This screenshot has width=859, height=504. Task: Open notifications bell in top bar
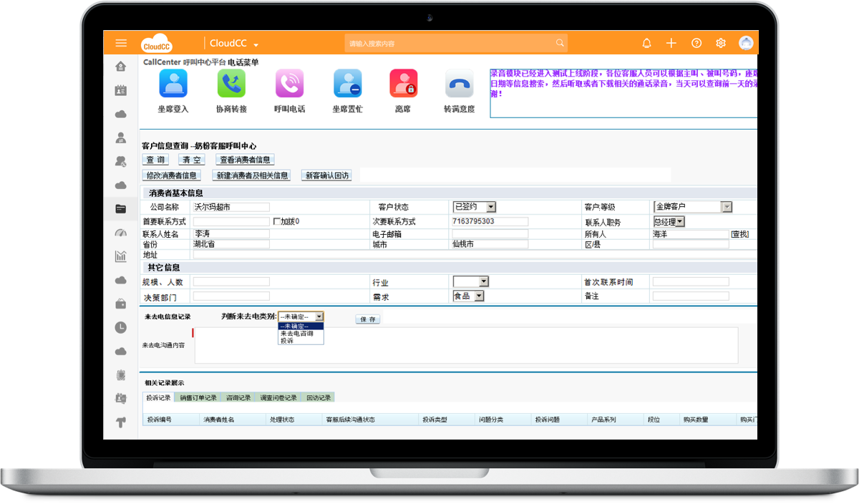coord(646,43)
